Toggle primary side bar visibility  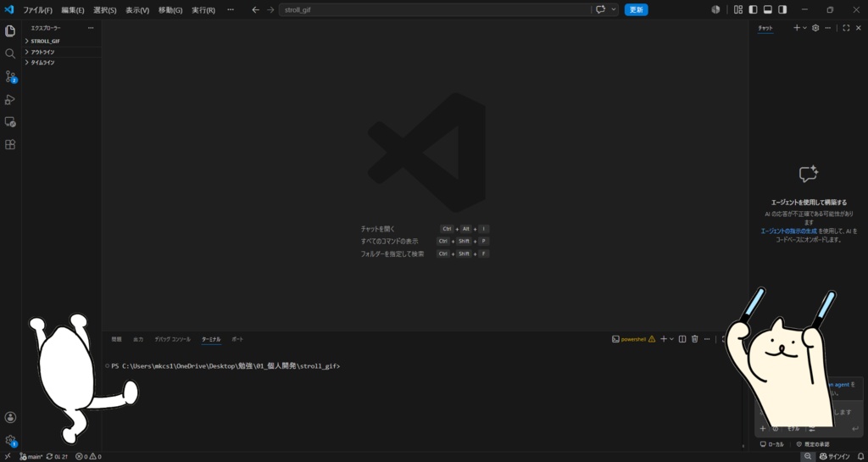click(x=753, y=9)
